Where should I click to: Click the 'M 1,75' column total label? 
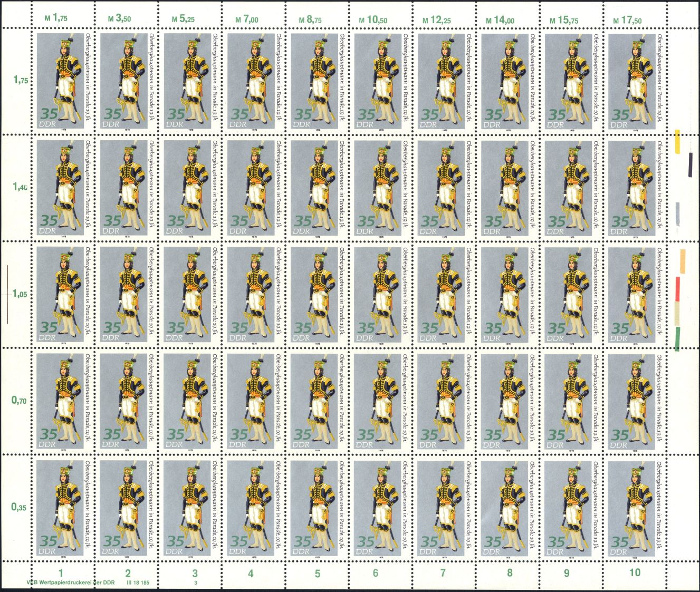click(x=57, y=18)
